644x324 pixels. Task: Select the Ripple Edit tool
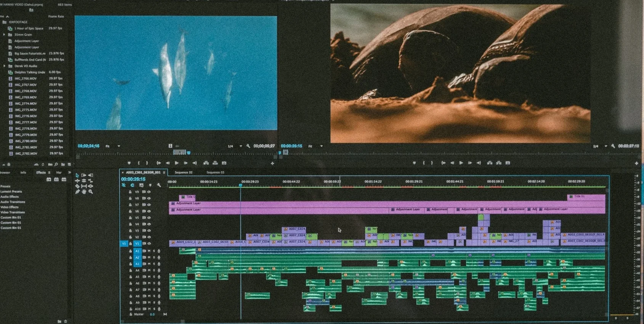coord(77,181)
